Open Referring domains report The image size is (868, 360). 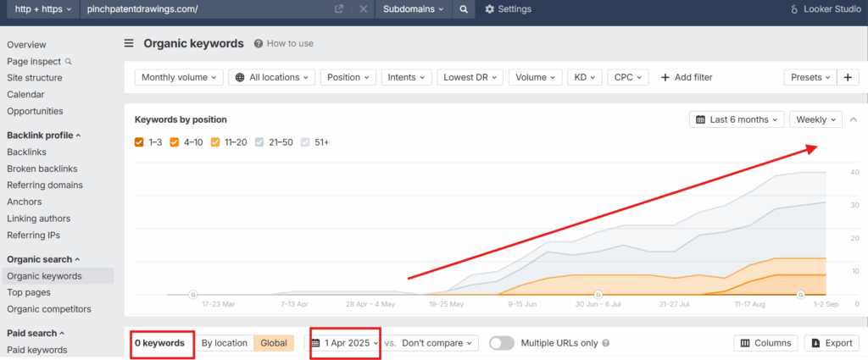[45, 186]
